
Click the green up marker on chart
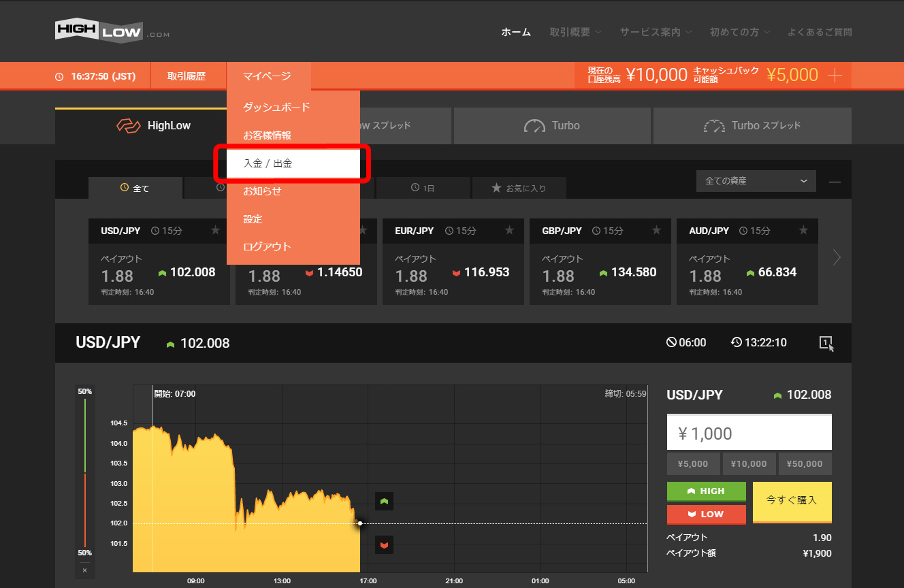(x=384, y=502)
